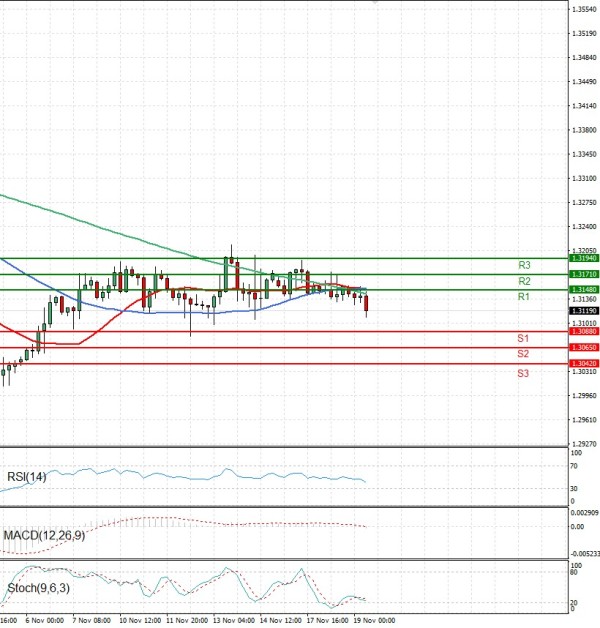
Task: Click the green 1.31940 price tag
Action: point(584,258)
